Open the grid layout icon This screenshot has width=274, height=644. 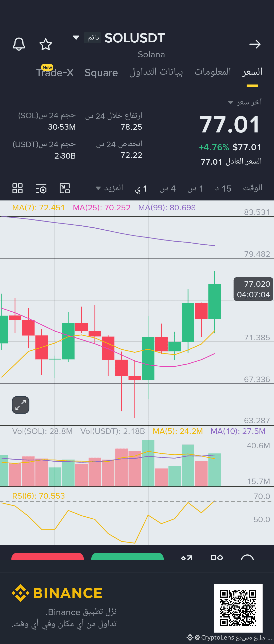[x=18, y=188]
